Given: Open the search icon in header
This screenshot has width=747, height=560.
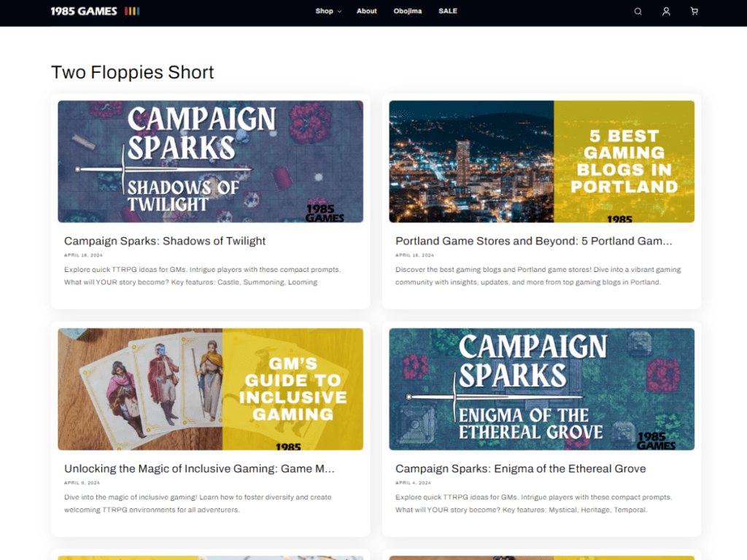Looking at the screenshot, I should 638,12.
